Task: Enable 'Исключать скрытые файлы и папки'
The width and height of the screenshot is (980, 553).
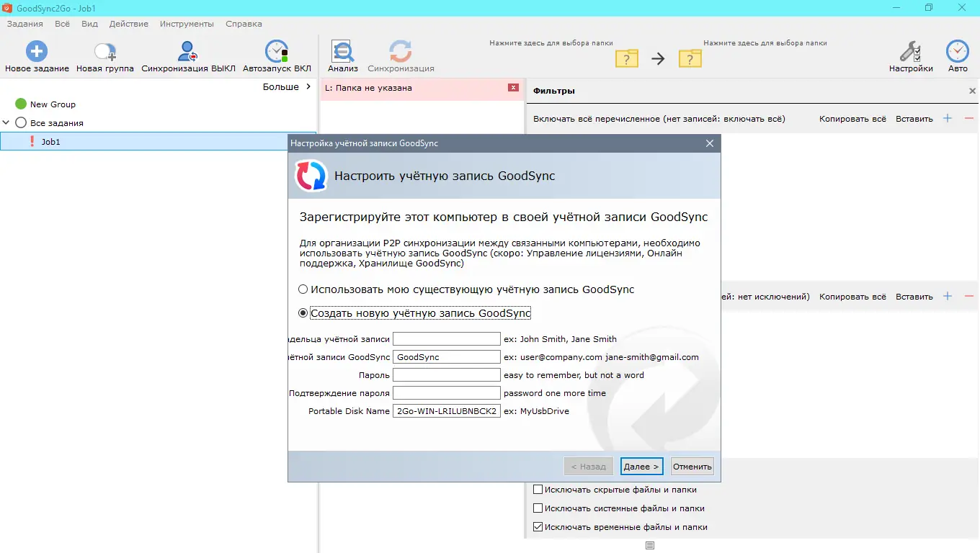Action: [538, 490]
